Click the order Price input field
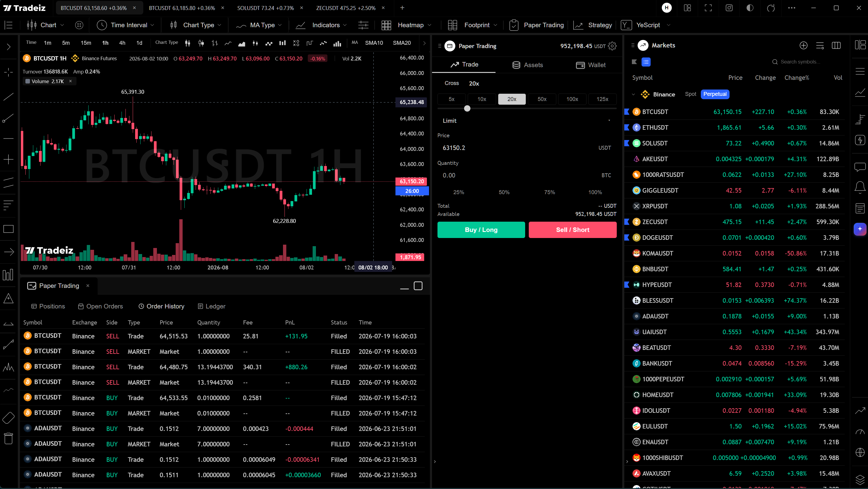Screen dimensions: 868x489 click(x=527, y=148)
